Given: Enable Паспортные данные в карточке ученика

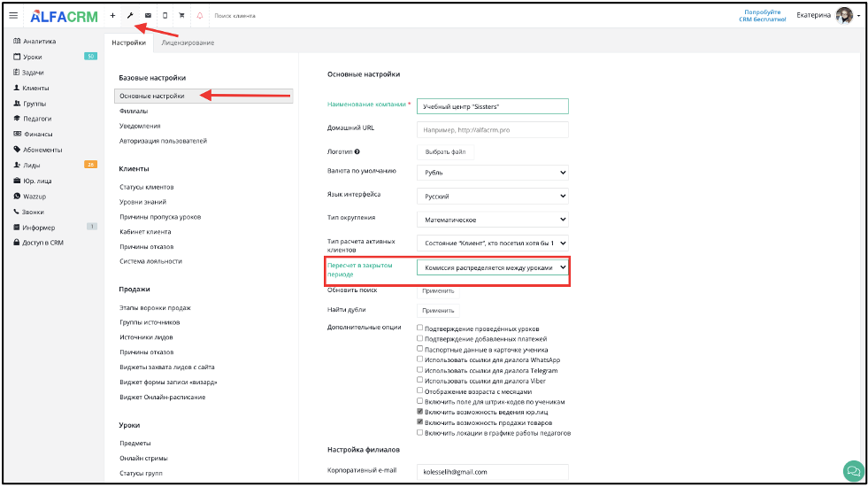Looking at the screenshot, I should [420, 349].
